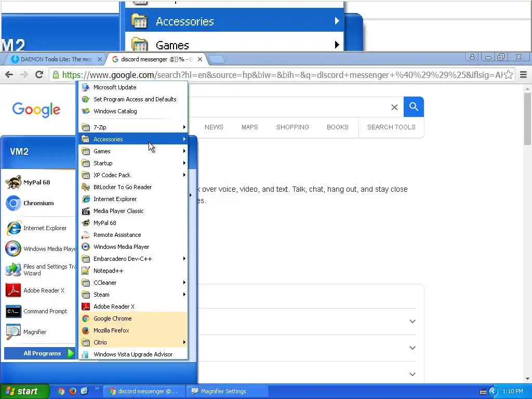Click taskbar clock showing 1:10 PM
The image size is (532, 399).
pyautogui.click(x=513, y=391)
